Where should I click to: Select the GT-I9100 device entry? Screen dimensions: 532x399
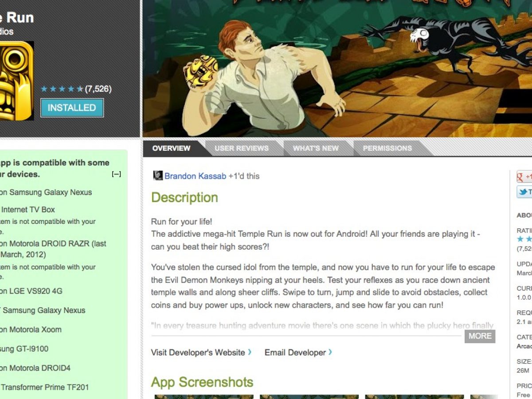(24, 349)
